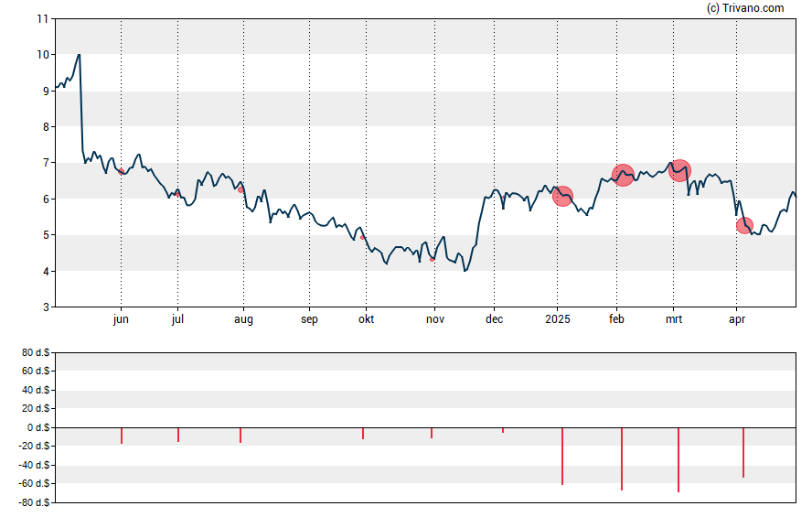Click the '8' y-axis price label
812x517 pixels.
[x=46, y=127]
